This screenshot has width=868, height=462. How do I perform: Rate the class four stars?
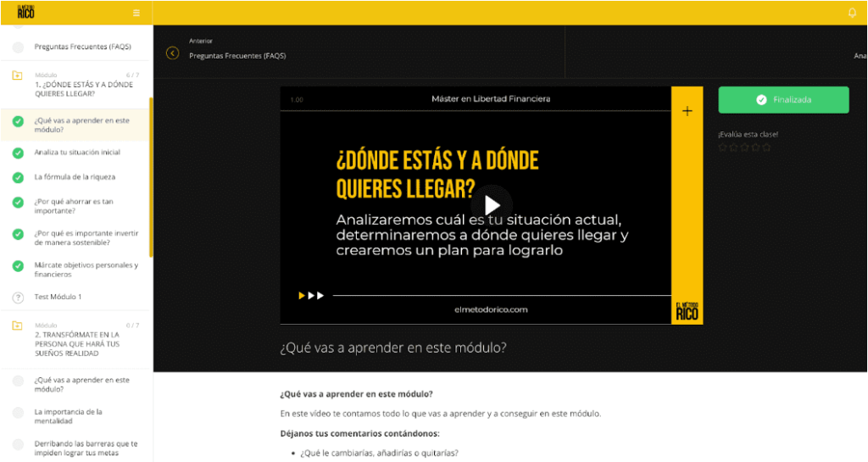755,148
